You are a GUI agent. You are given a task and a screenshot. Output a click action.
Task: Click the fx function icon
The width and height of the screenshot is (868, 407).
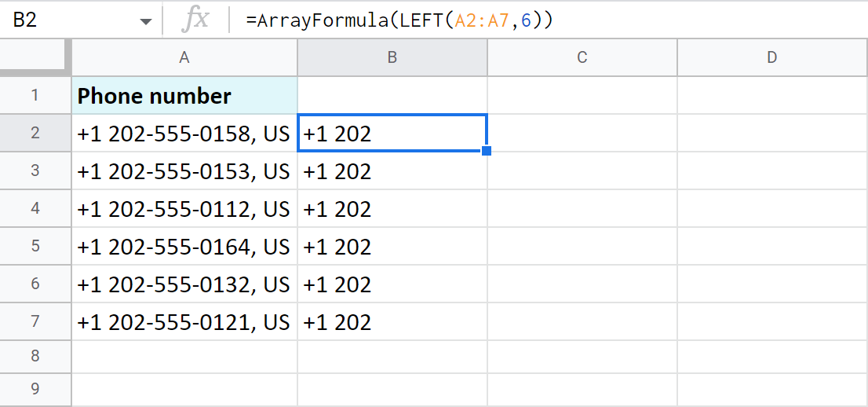coord(195,20)
